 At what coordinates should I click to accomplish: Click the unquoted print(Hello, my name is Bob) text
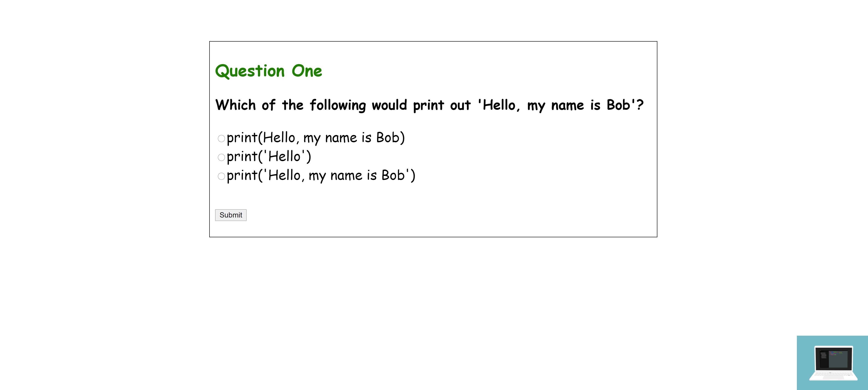pyautogui.click(x=315, y=138)
